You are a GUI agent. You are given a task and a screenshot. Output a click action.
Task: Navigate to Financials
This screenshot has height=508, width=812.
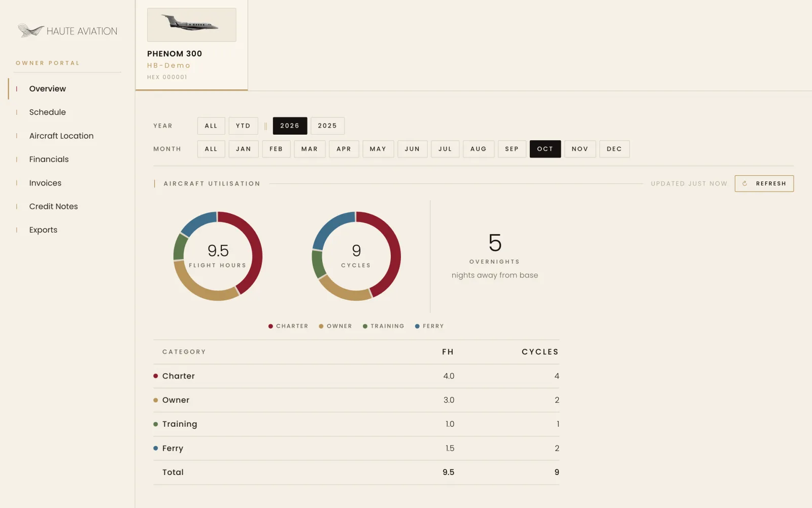[49, 160]
